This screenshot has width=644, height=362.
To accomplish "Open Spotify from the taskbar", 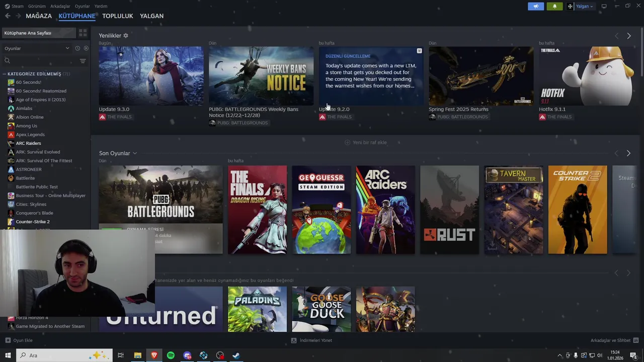I will coord(171,355).
